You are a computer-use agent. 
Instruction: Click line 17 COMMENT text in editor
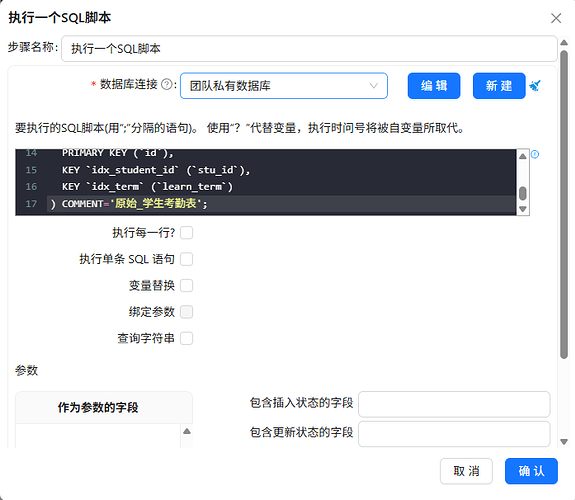129,204
